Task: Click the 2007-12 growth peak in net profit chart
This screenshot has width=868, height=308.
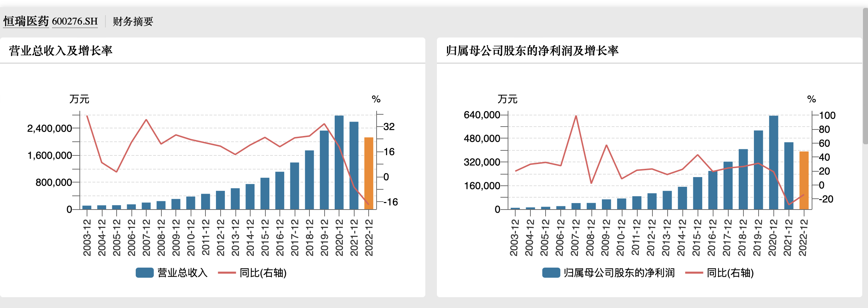Action: pos(576,116)
